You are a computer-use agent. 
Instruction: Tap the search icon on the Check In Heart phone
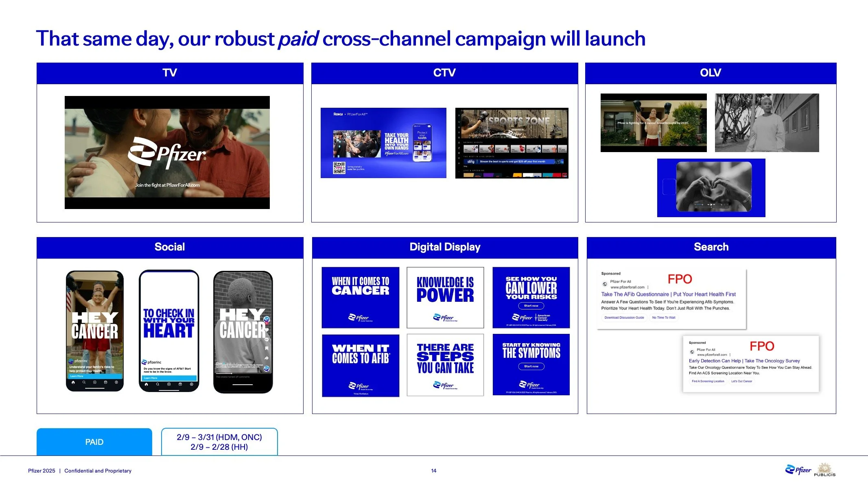click(x=157, y=384)
